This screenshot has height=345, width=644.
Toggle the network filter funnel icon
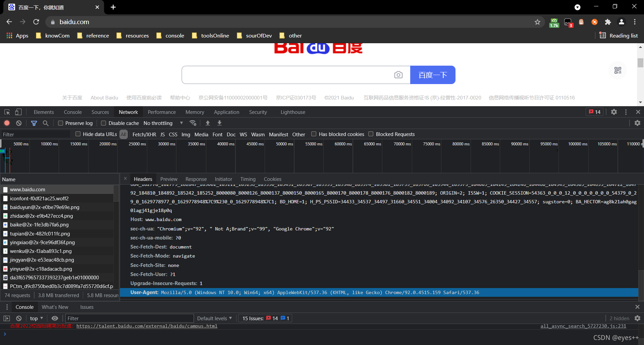tap(34, 123)
